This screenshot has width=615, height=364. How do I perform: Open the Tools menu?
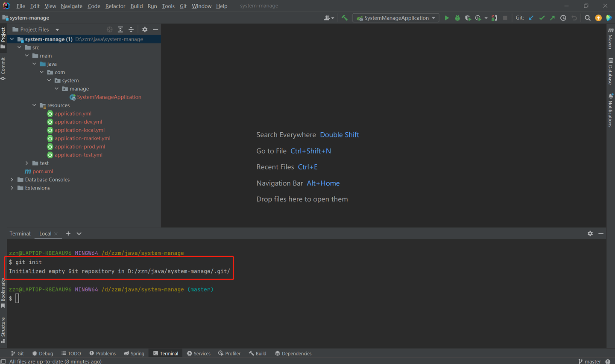pos(168,6)
